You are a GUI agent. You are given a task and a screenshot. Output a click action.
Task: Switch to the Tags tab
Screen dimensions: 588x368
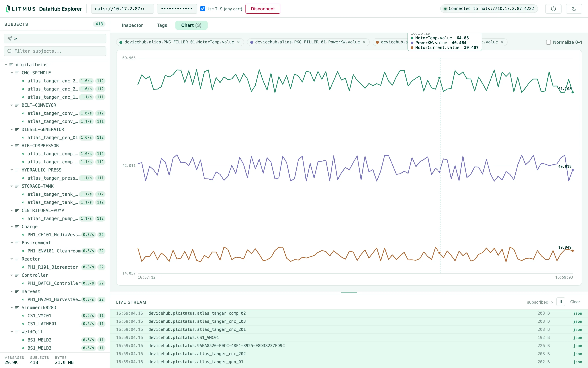(x=162, y=25)
